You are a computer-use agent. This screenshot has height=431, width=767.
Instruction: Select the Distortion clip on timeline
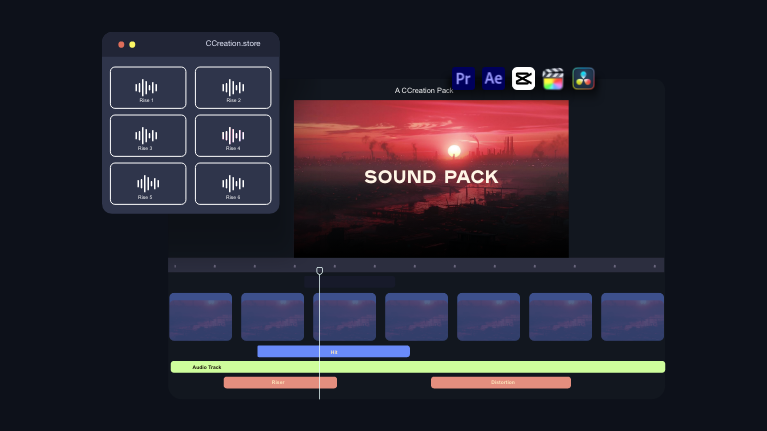(x=500, y=382)
